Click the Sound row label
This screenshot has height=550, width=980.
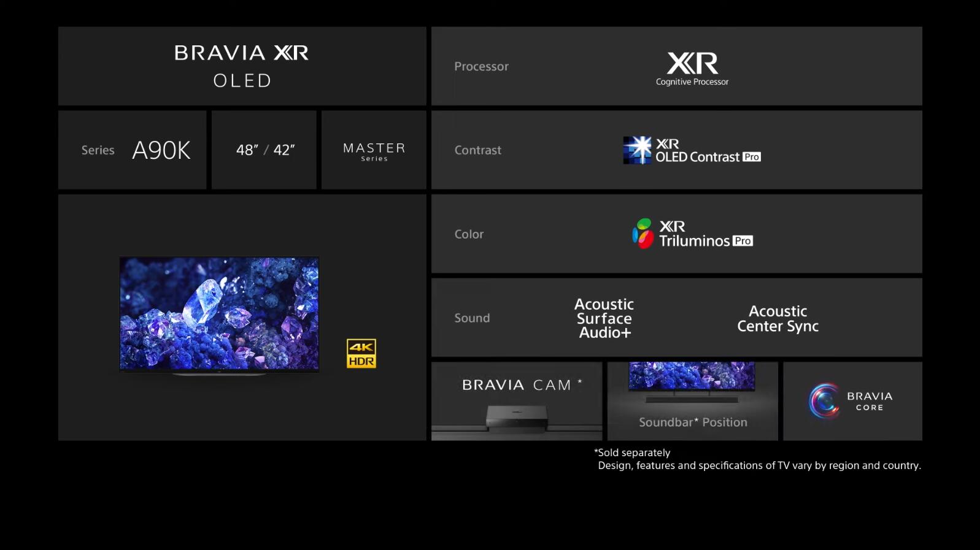coord(472,318)
